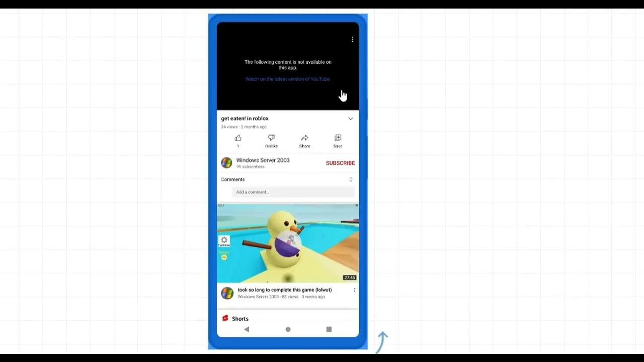Save the video to a playlist
Screen dimensions: 644x362
click(338, 138)
